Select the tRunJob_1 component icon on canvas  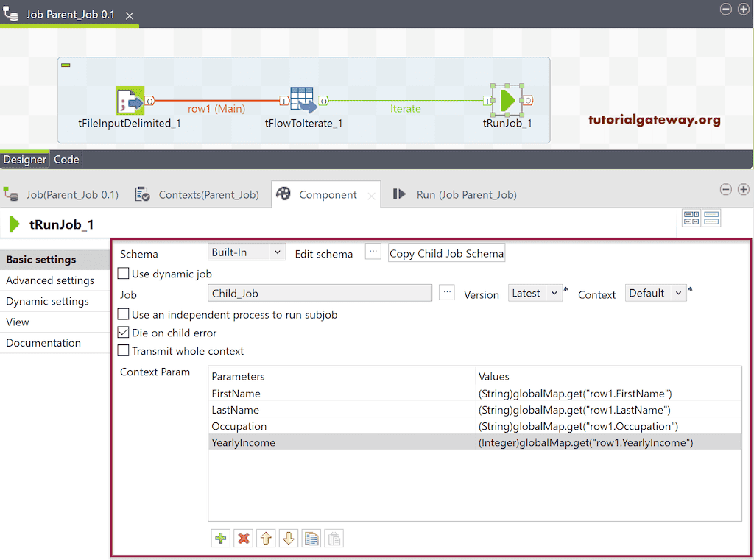507,101
